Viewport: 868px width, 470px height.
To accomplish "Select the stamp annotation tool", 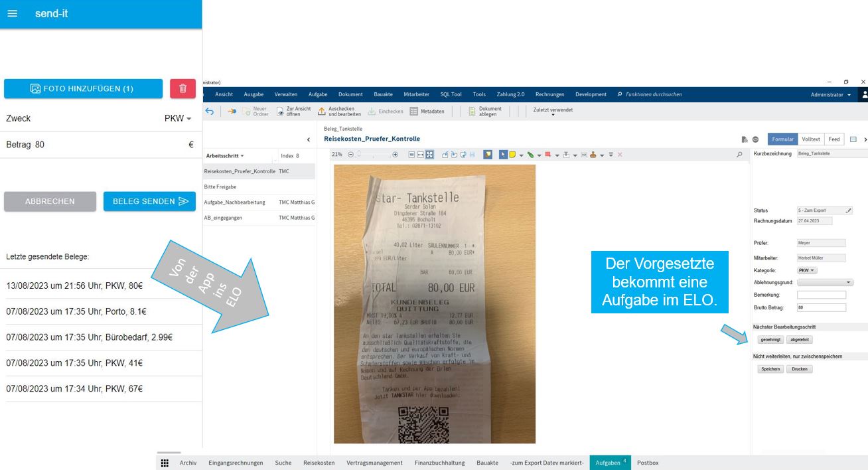I will click(593, 155).
